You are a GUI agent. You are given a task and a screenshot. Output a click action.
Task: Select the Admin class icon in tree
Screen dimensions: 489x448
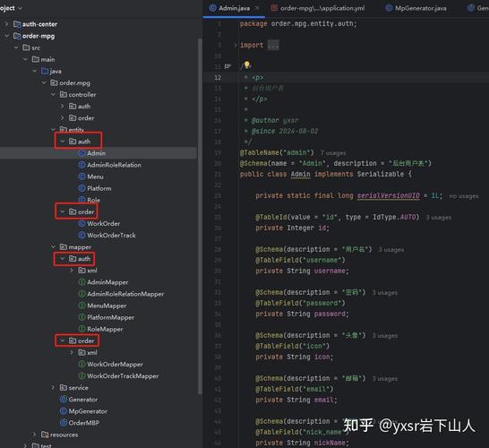click(81, 153)
